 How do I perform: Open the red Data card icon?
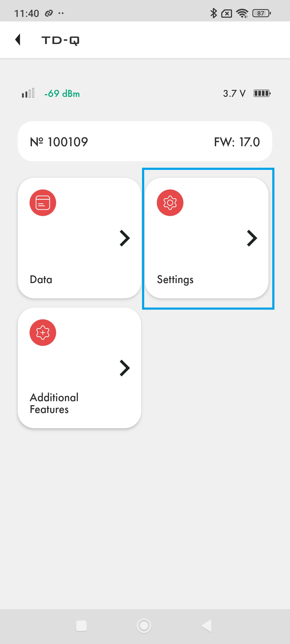pos(43,203)
